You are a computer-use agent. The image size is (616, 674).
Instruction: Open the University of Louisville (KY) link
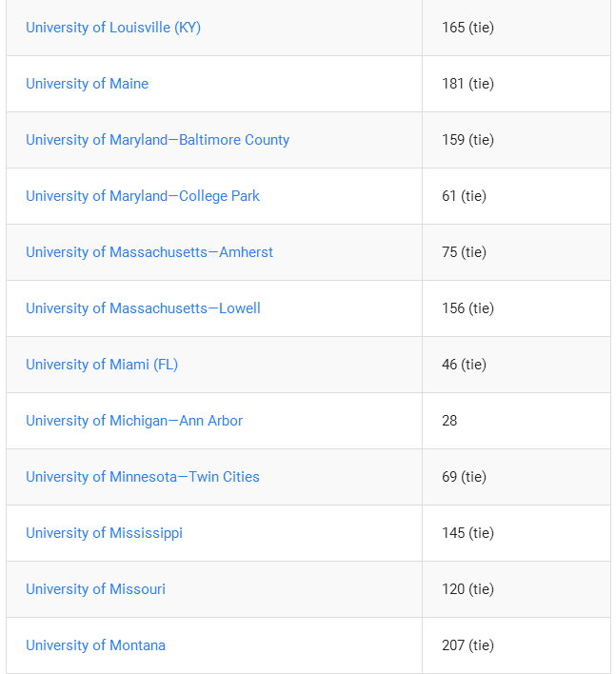[x=113, y=28]
